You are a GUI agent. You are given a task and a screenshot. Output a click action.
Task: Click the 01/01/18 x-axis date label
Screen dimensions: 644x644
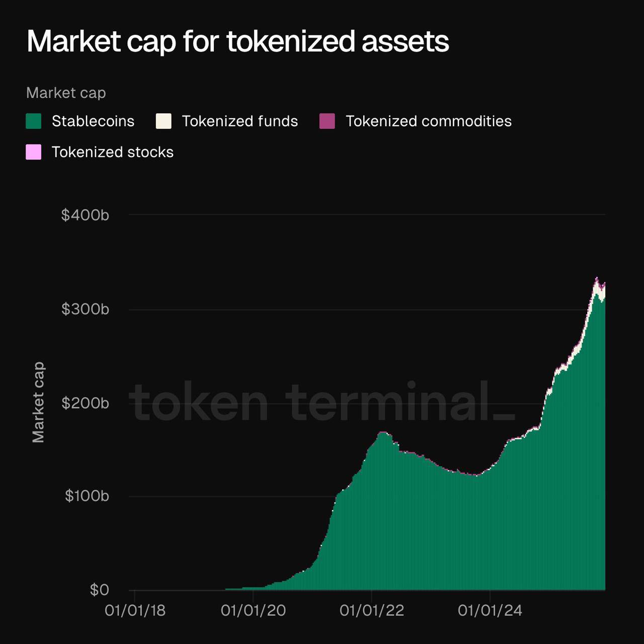135,610
